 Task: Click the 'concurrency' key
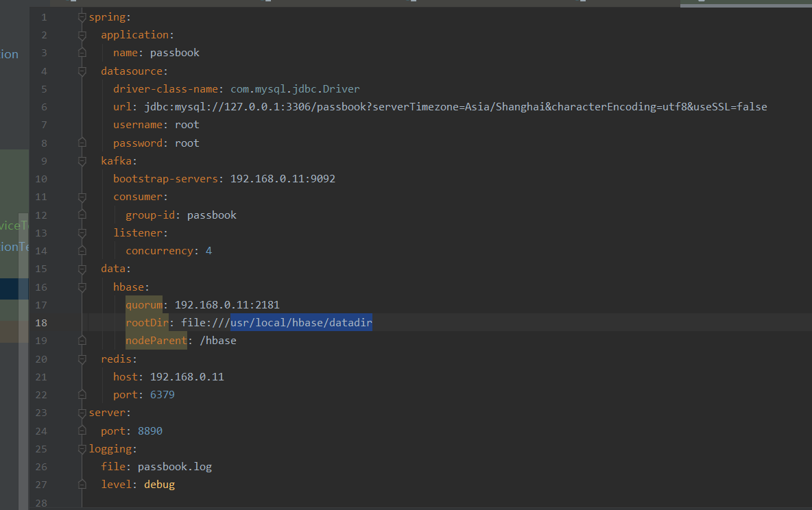[160, 251]
